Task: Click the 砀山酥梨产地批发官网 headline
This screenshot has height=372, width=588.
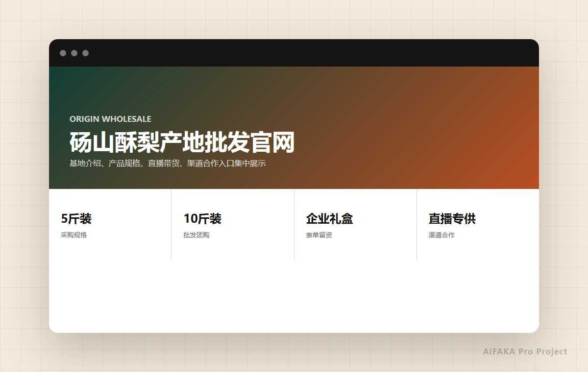Action: (x=182, y=143)
